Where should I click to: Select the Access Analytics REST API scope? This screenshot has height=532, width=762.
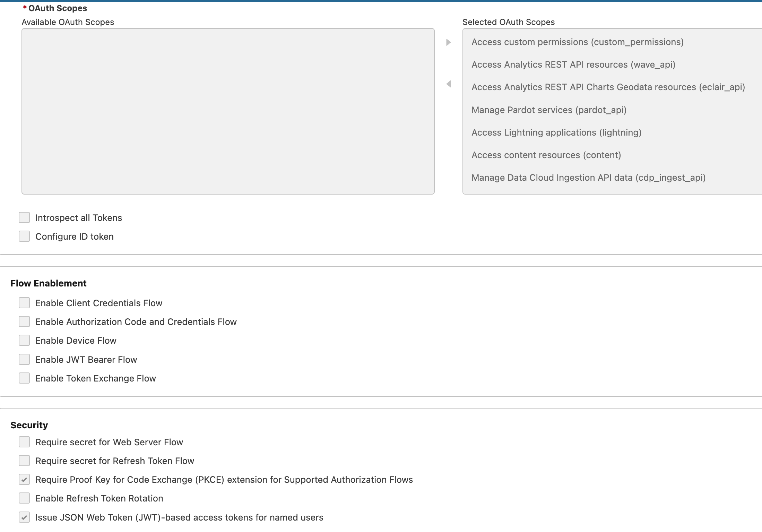click(x=573, y=65)
